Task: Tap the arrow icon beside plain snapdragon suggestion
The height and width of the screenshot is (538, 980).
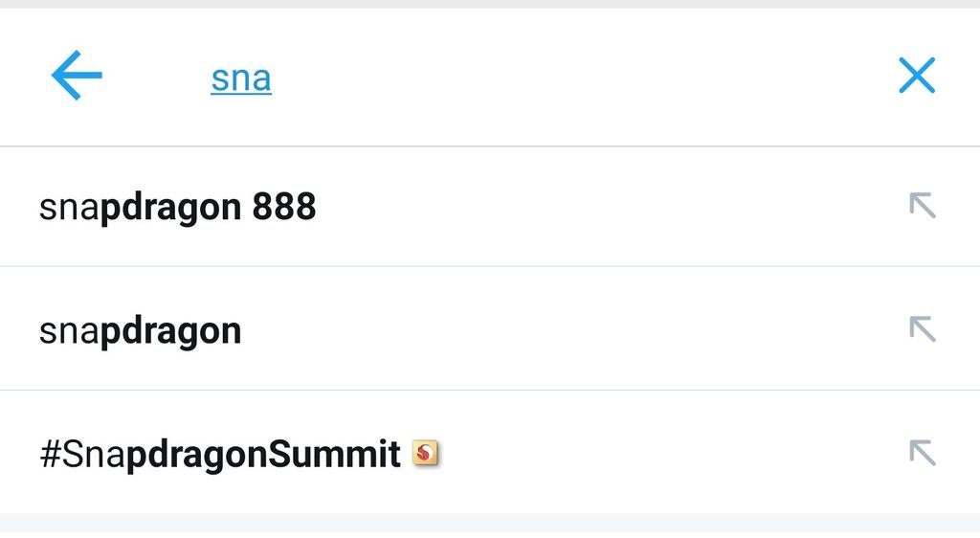Action: click(x=923, y=329)
